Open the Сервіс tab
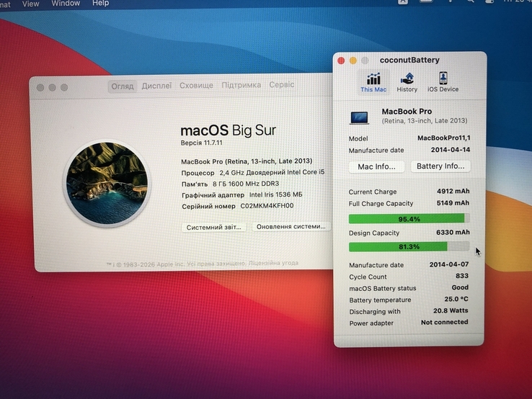Image resolution: width=532 pixels, height=399 pixels. (281, 84)
